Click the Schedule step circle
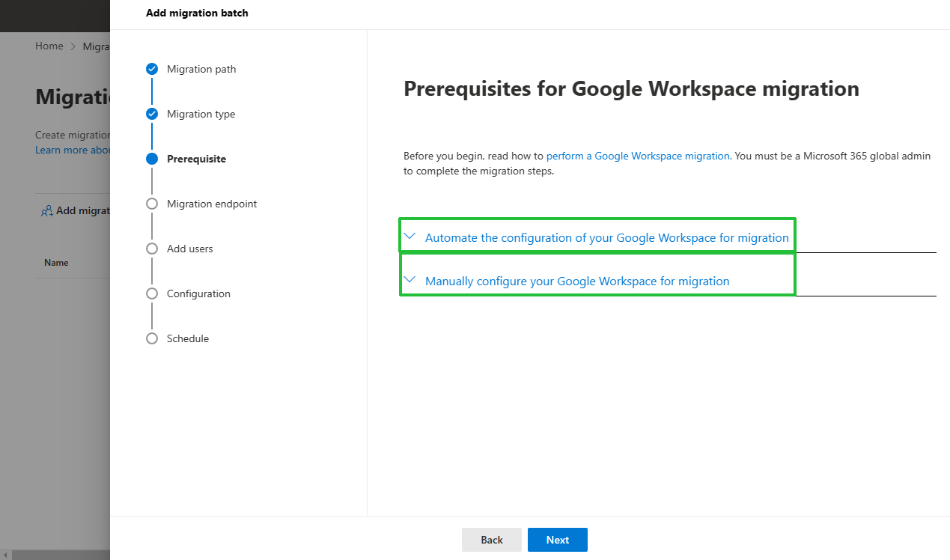This screenshot has width=950, height=560. pos(152,338)
